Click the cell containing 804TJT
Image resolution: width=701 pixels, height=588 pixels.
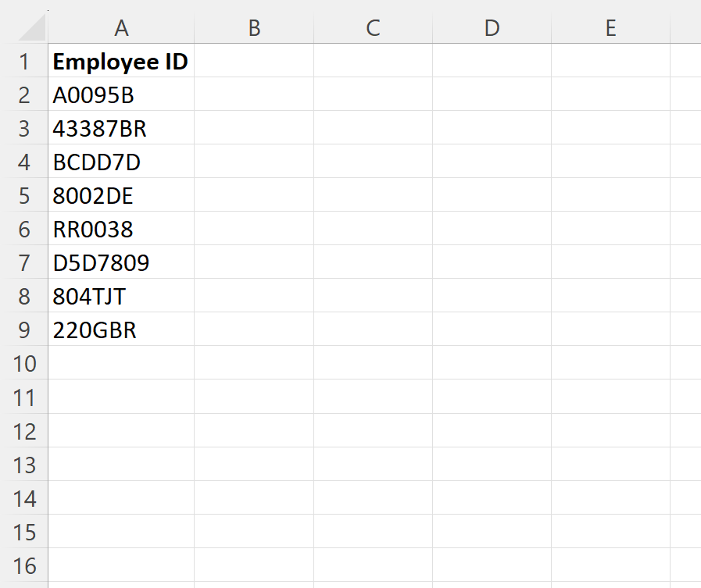coord(121,296)
